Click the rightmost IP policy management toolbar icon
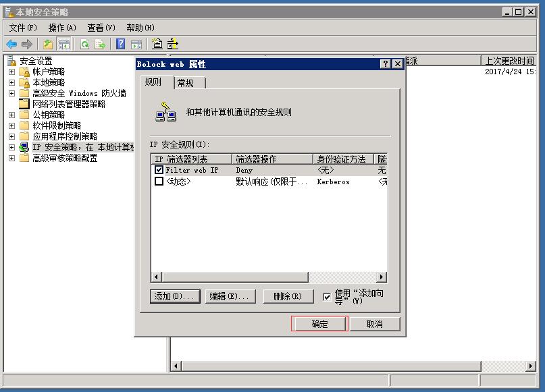The width and height of the screenshot is (545, 392). (172, 45)
